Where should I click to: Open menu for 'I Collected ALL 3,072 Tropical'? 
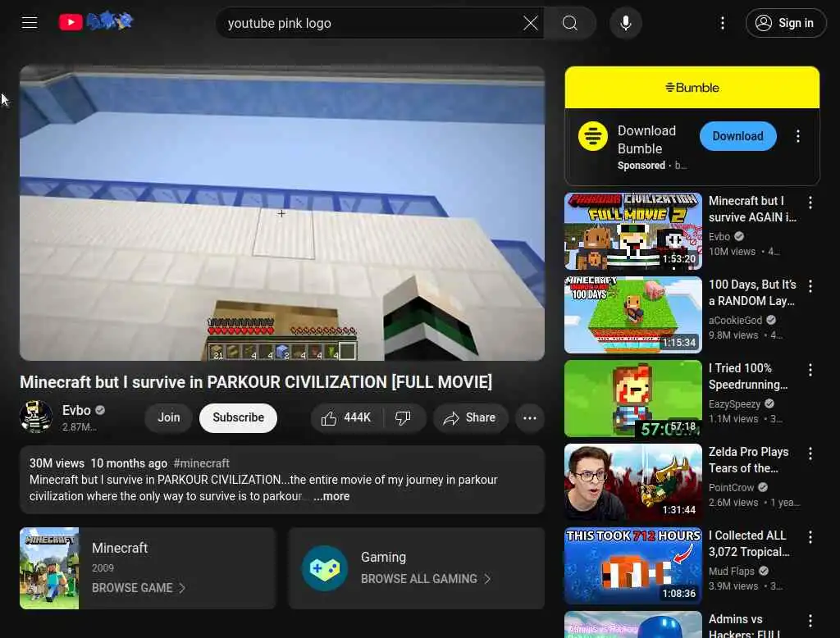pos(810,537)
